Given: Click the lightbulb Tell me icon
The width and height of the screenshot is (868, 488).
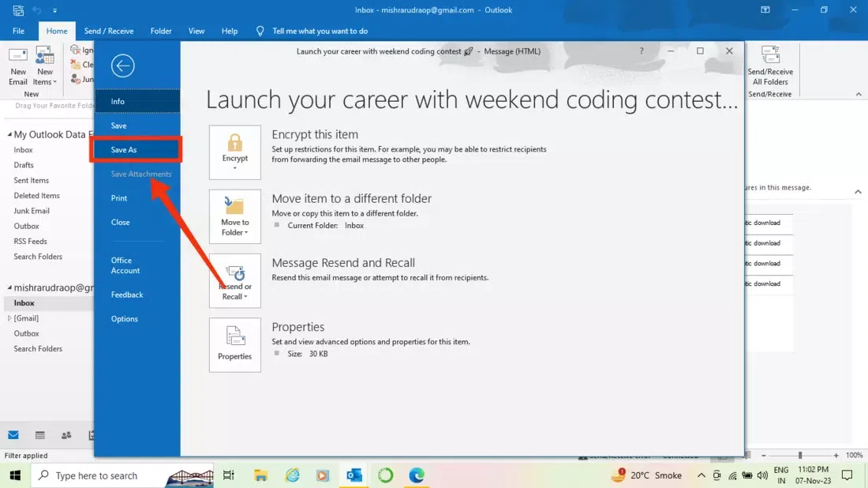Looking at the screenshot, I should (x=260, y=31).
